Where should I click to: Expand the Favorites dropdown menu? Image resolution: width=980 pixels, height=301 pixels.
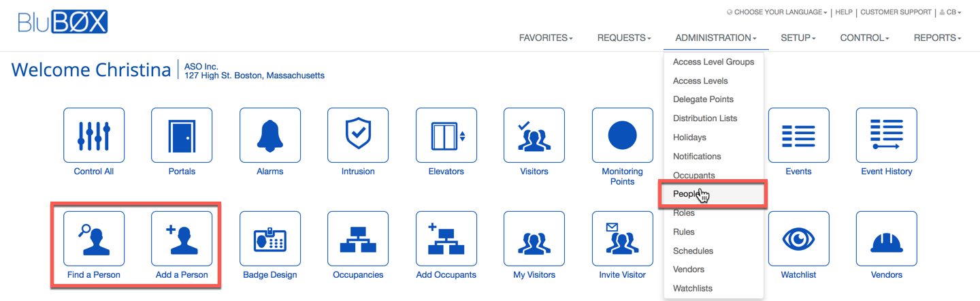tap(545, 38)
